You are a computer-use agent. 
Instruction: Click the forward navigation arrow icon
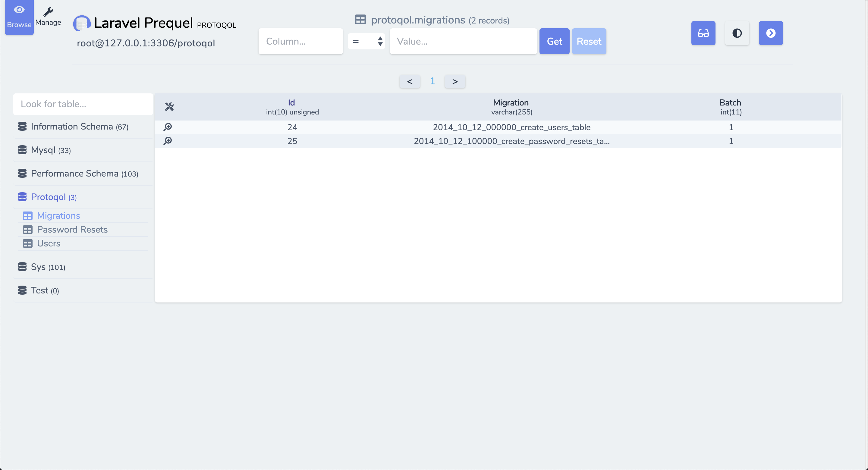(771, 33)
